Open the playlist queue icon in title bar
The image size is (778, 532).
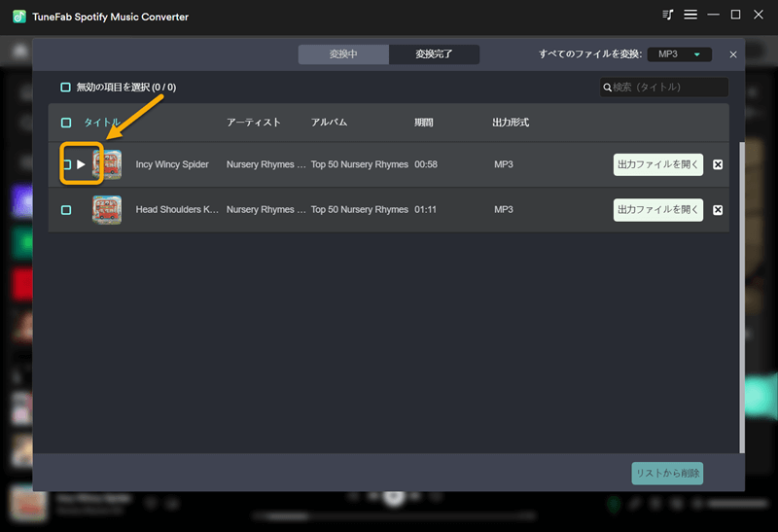(x=668, y=15)
